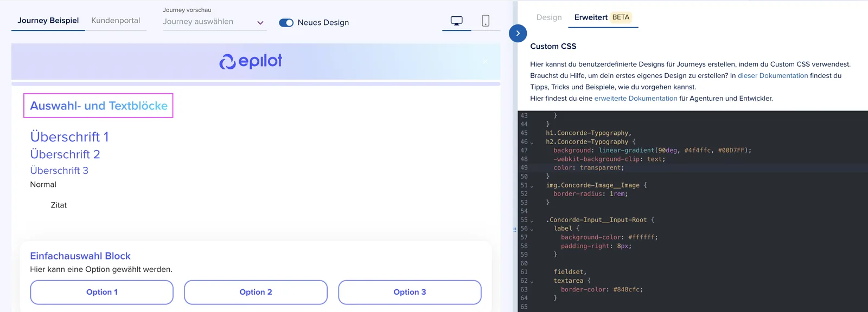Click '.Concorde-Input__Input-Root' selector in code
Screen dimensions: 868x312
coord(596,220)
